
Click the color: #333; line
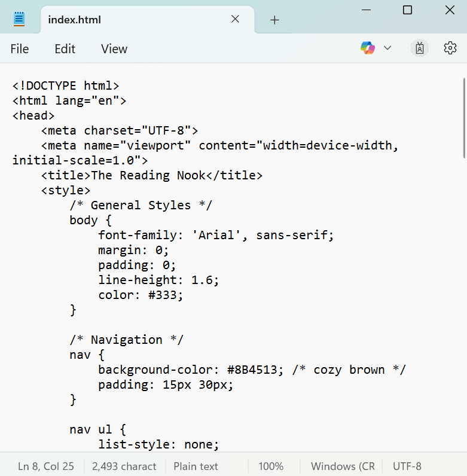[141, 295]
